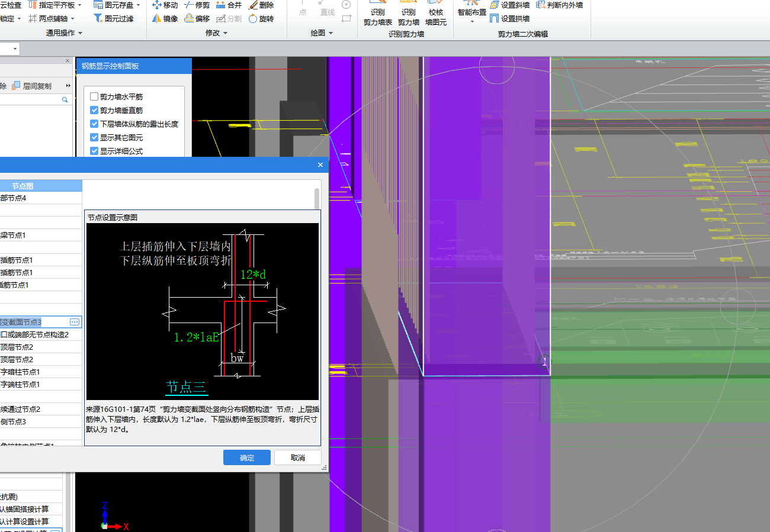Screen dimensions: 770x532
Task: Select row 部节点4
Action: [x=41, y=198]
